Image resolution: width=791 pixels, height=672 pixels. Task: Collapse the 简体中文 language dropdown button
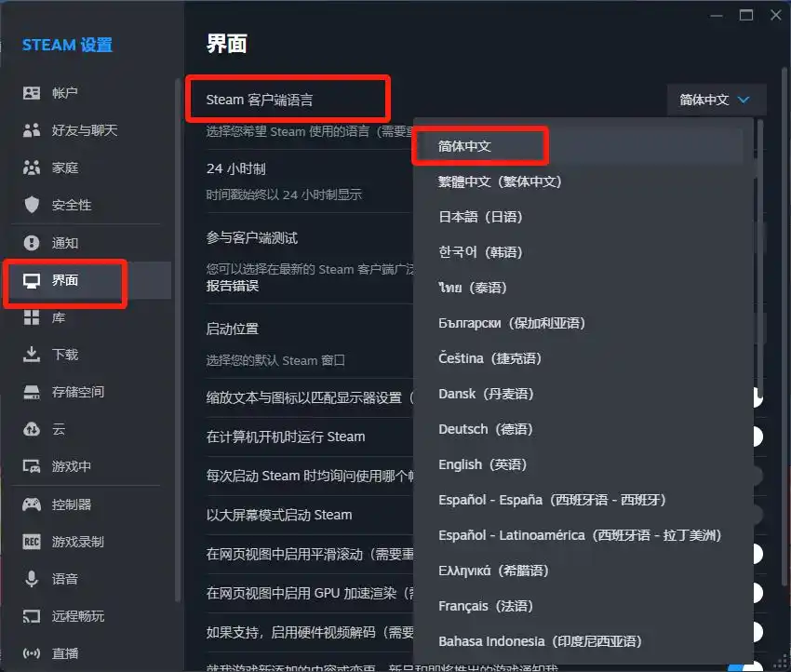(717, 100)
